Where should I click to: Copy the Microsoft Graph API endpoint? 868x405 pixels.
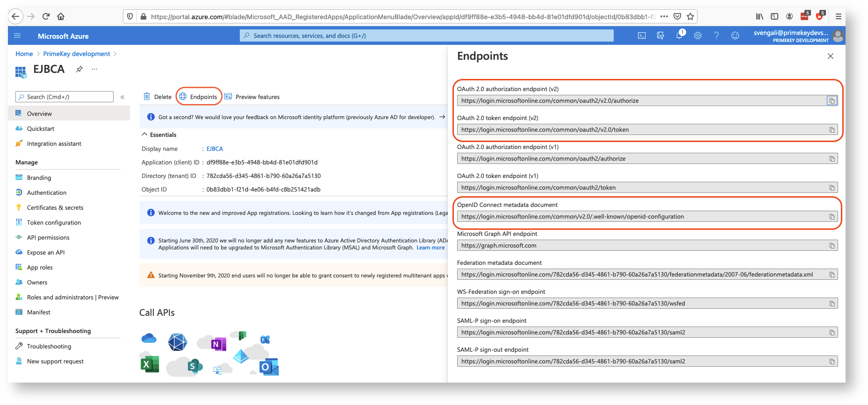pos(832,246)
